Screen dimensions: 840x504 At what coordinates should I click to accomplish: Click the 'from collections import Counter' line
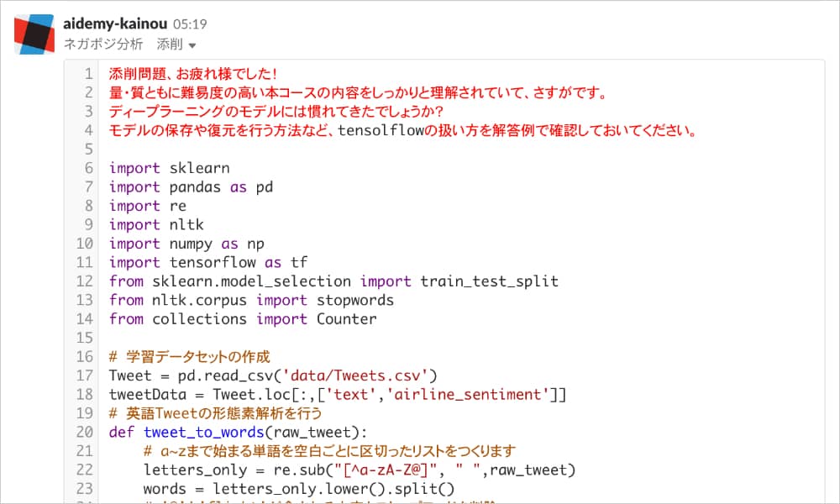tap(243, 318)
